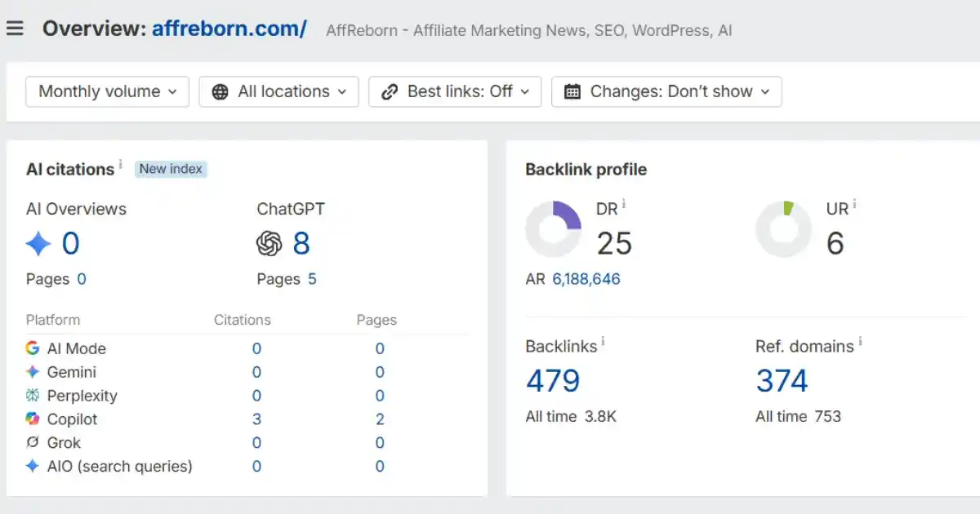Click the Platform column header
This screenshot has height=514, width=980.
tap(53, 320)
